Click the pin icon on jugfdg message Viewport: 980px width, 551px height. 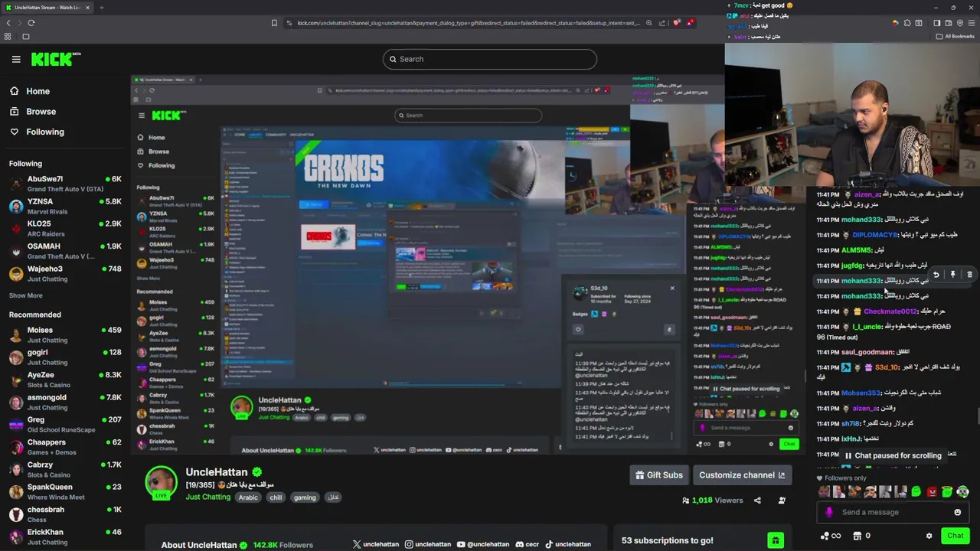(x=952, y=274)
